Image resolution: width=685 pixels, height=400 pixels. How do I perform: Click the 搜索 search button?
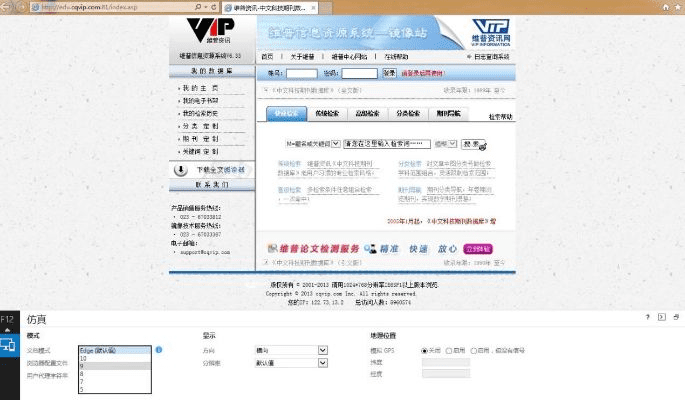click(473, 144)
